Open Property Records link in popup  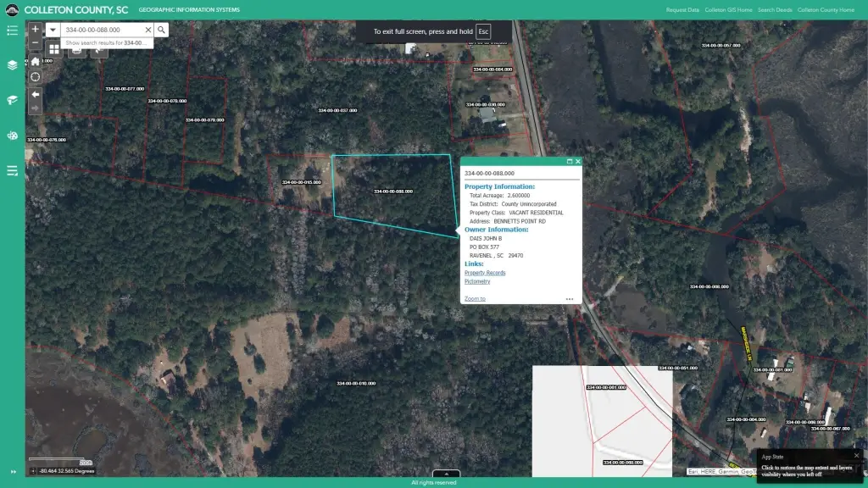point(485,273)
